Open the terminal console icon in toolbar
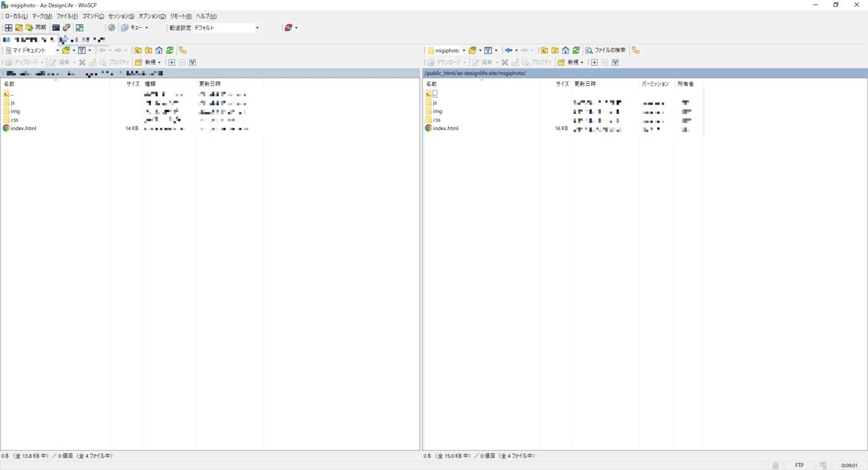Screen dimensions: 868x470 pos(56,28)
